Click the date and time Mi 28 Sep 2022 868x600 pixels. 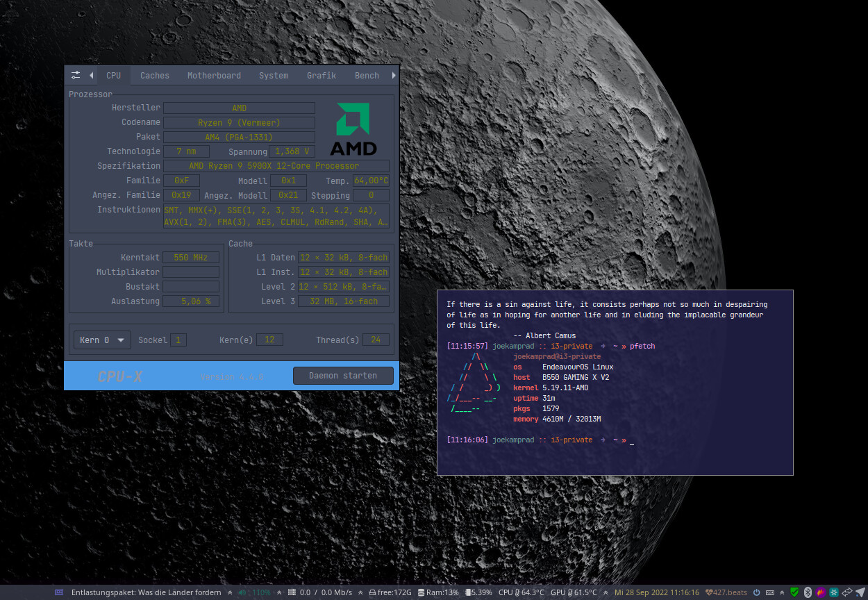657,592
